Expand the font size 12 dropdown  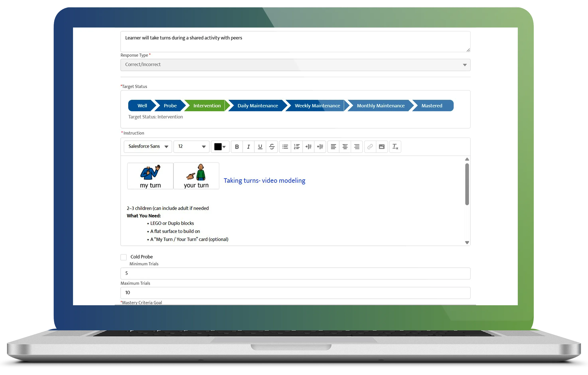[x=191, y=146]
